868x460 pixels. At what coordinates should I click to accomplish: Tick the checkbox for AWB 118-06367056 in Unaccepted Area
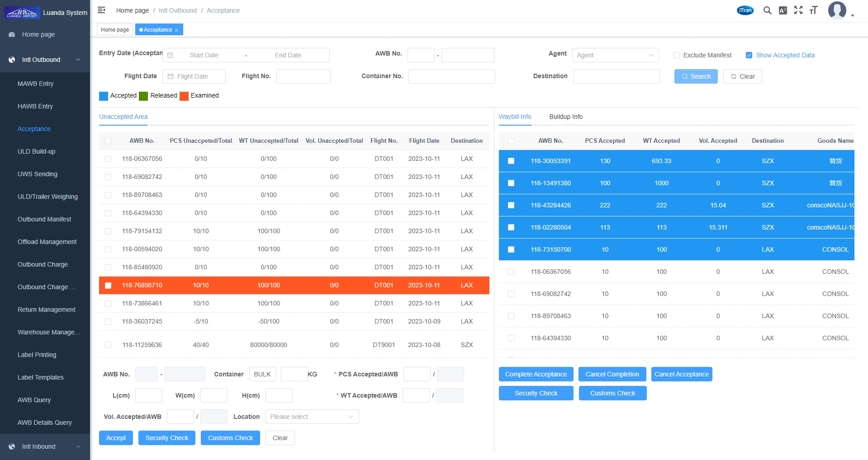click(x=108, y=159)
